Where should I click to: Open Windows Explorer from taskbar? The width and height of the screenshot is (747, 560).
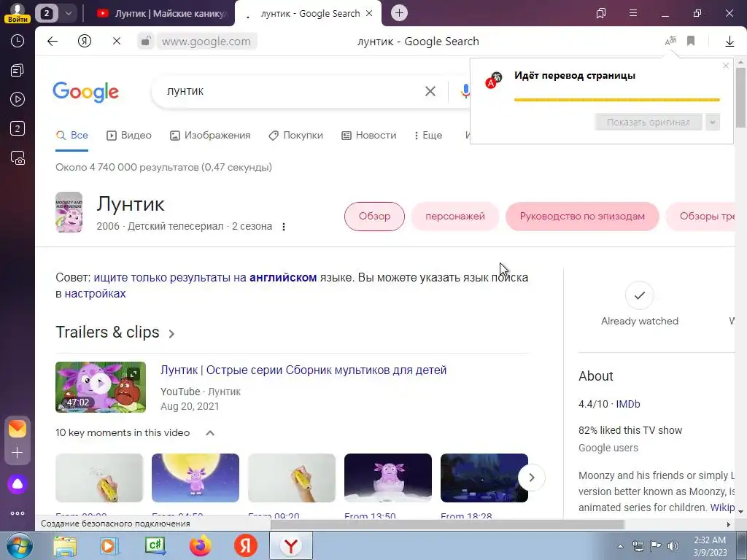(x=65, y=545)
